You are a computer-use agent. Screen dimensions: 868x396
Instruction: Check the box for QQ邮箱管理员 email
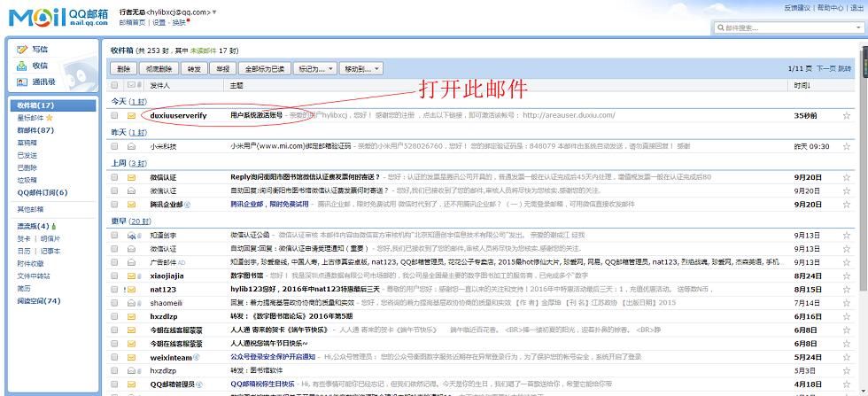pos(114,384)
